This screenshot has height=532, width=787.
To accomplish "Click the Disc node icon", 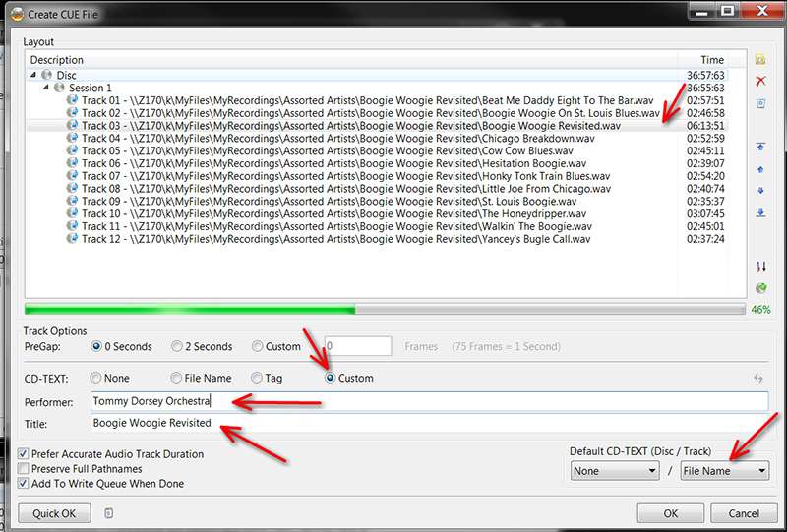I will (x=46, y=75).
